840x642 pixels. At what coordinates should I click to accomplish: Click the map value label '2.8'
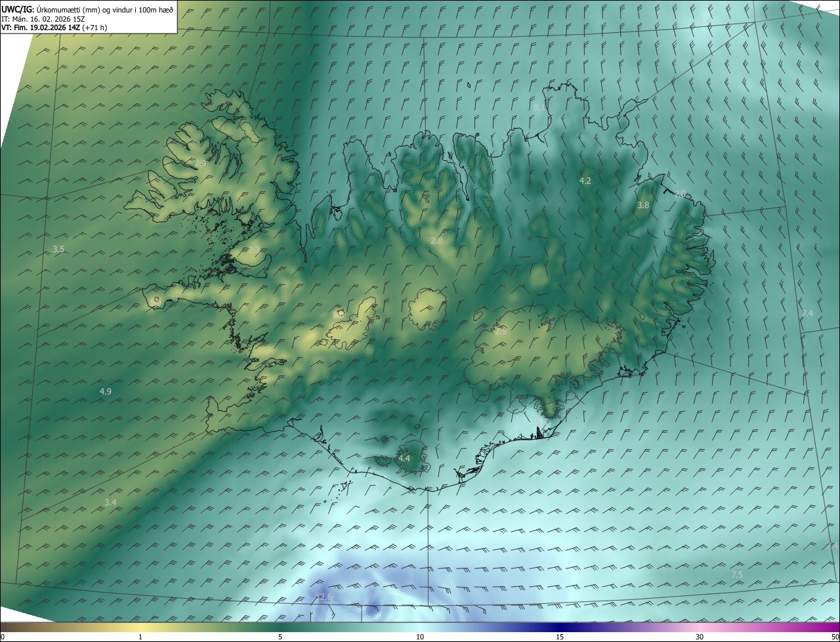[x=436, y=241]
